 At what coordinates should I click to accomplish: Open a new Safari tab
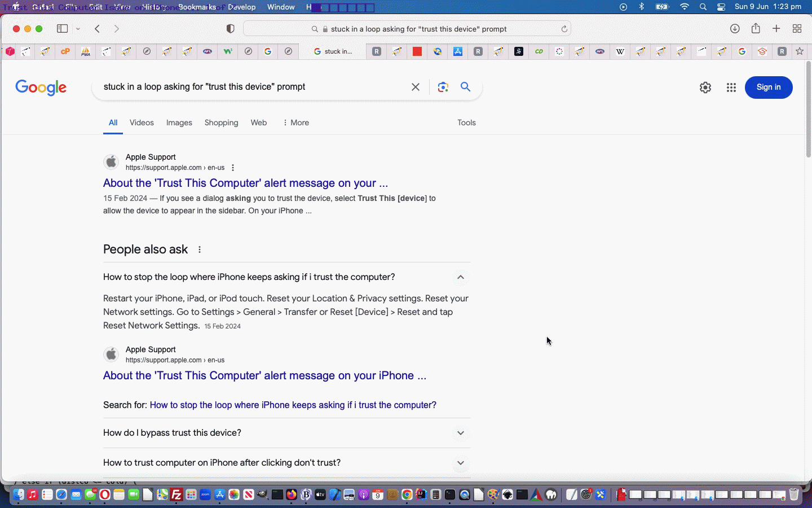(776, 29)
